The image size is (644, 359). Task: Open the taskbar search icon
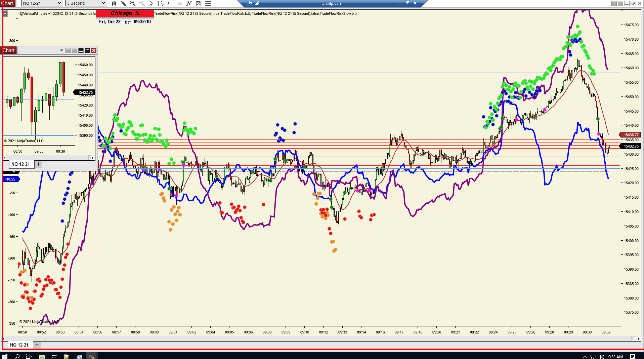[17, 356]
